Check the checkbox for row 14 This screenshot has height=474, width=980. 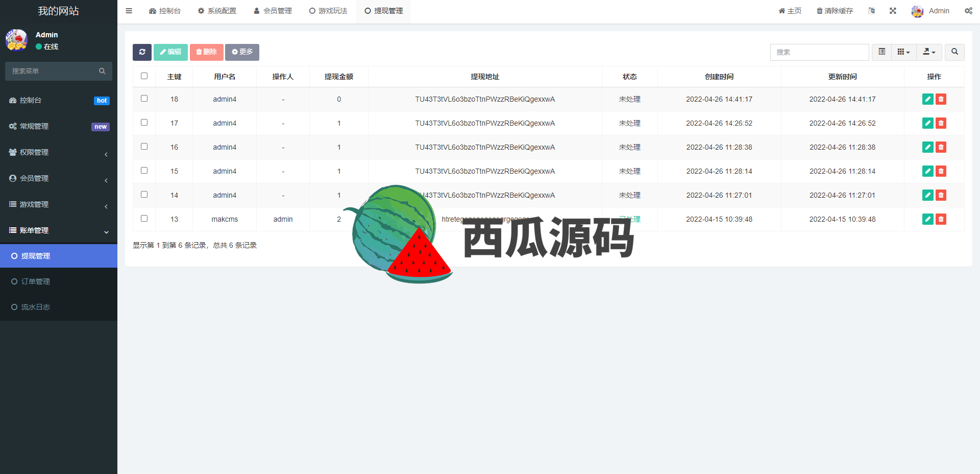coord(144,195)
